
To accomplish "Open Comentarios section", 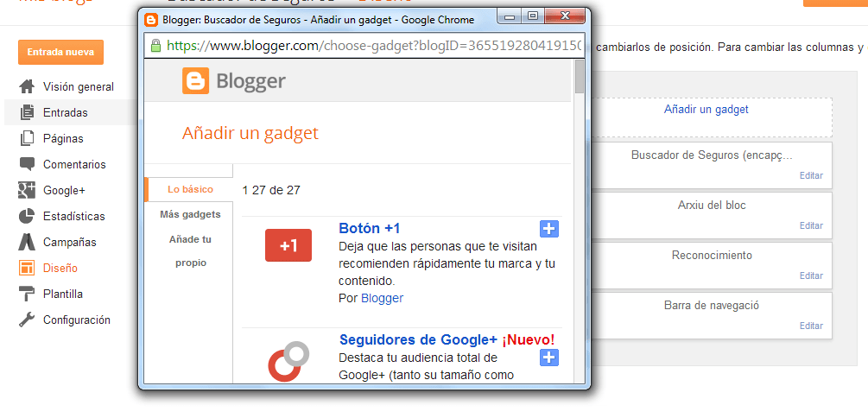I will point(74,164).
